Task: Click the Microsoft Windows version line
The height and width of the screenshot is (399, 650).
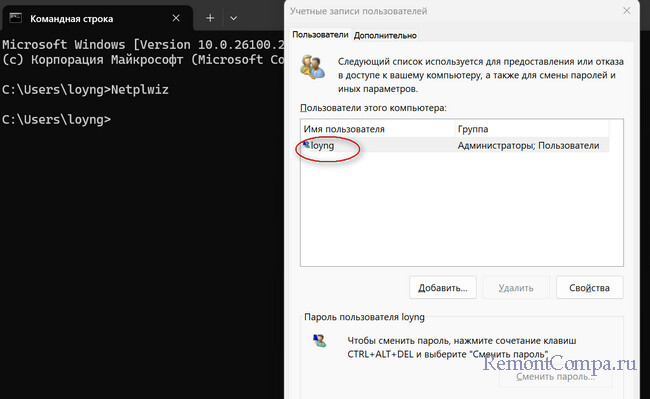Action: [x=143, y=44]
